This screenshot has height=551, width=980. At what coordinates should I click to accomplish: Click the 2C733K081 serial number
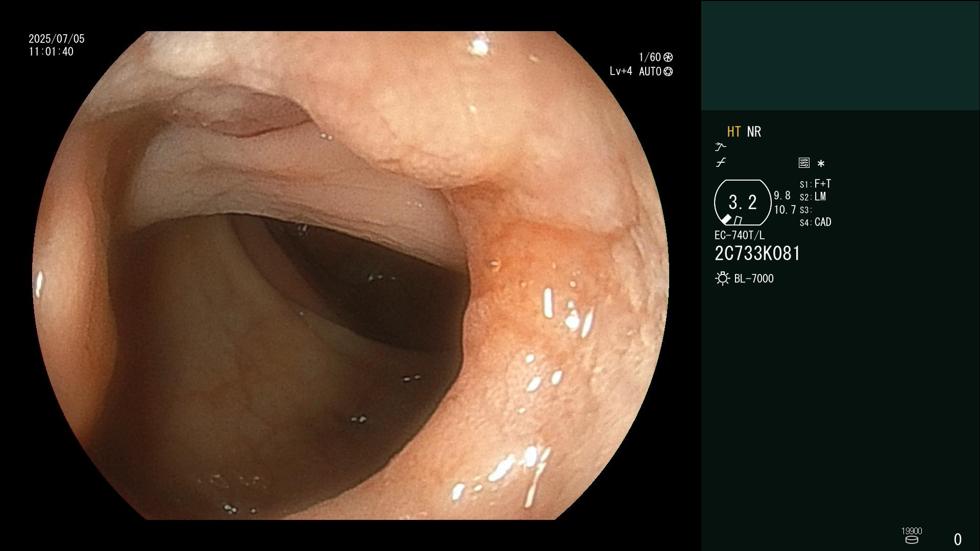tap(757, 254)
